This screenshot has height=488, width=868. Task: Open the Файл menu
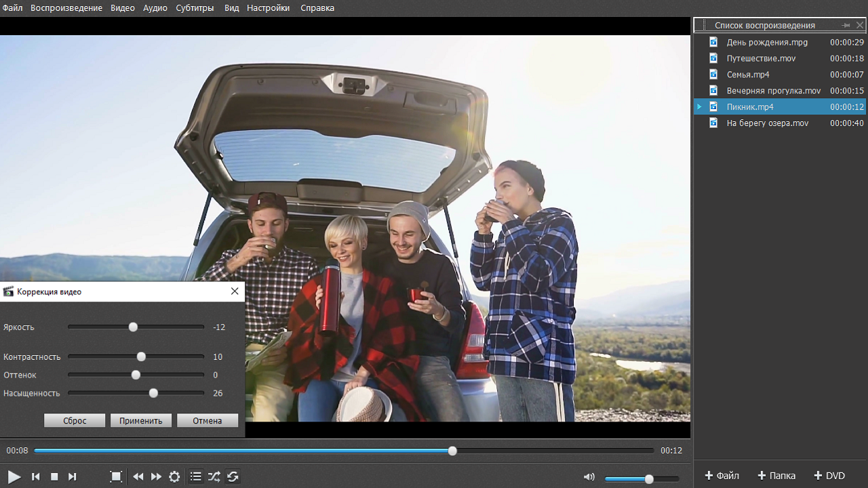point(12,8)
